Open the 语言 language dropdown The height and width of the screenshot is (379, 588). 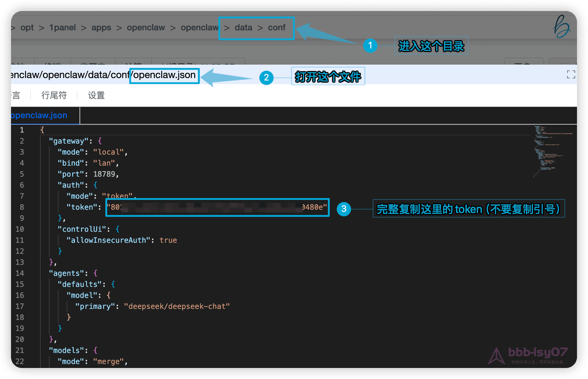point(15,95)
